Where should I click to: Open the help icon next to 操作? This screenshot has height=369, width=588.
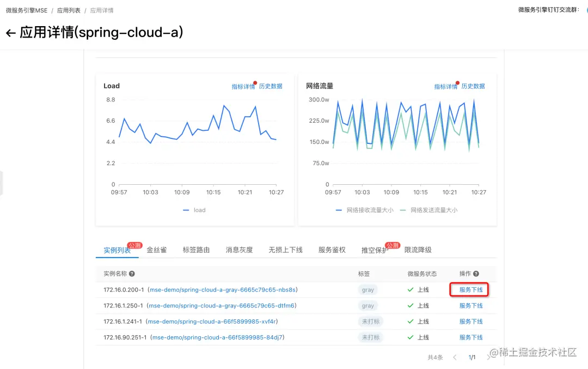click(476, 274)
